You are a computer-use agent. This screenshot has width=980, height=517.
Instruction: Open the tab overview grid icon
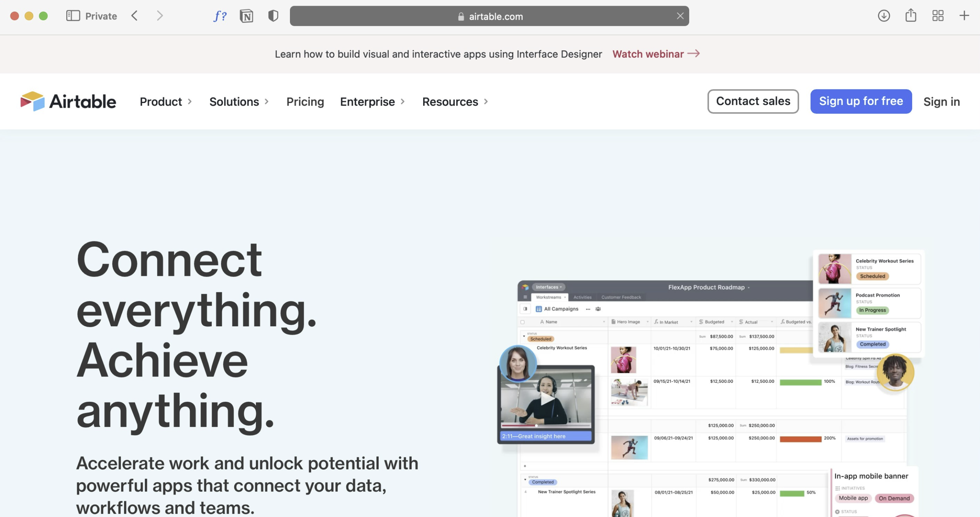click(937, 16)
